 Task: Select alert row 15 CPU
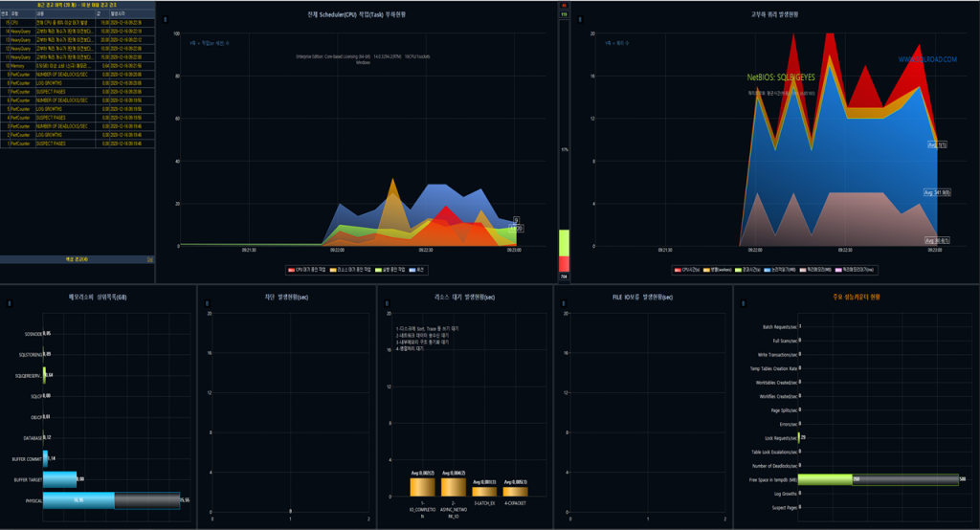click(78, 23)
